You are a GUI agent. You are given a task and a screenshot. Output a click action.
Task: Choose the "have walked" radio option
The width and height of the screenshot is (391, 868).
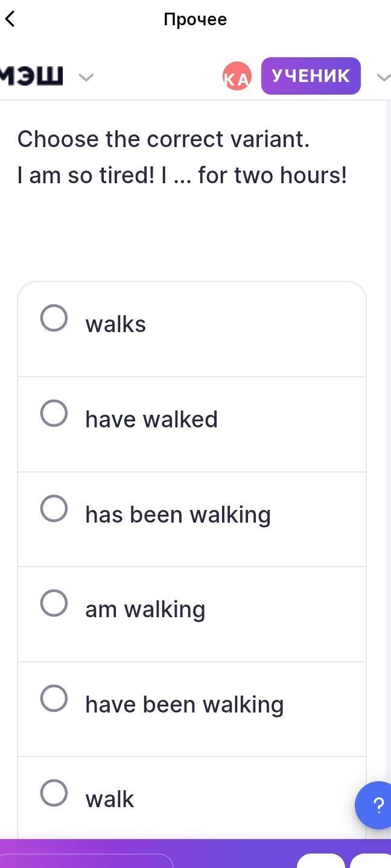pos(192,424)
